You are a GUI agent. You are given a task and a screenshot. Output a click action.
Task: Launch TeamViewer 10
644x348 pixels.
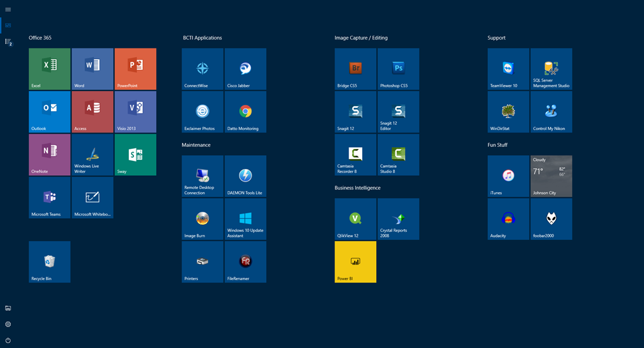(x=508, y=69)
